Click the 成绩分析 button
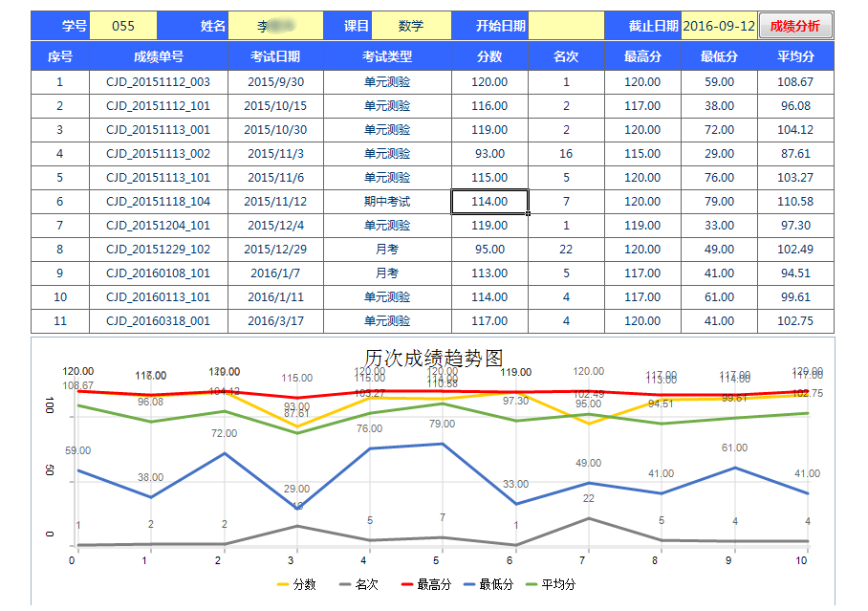This screenshot has height=611, width=868. click(x=795, y=26)
